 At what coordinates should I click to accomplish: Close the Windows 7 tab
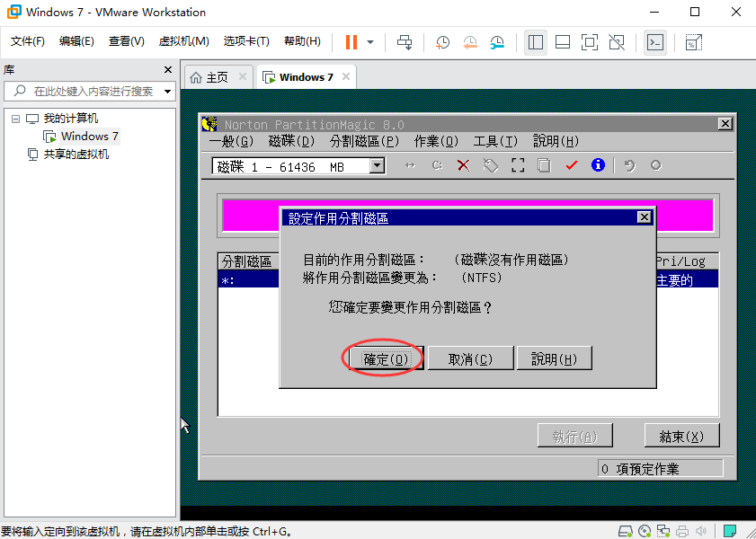pyautogui.click(x=346, y=76)
